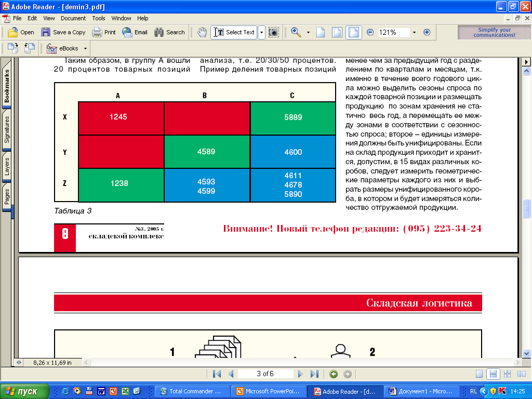Image resolution: width=532 pixels, height=399 pixels.
Task: Open the Edit menu
Action: (x=32, y=18)
